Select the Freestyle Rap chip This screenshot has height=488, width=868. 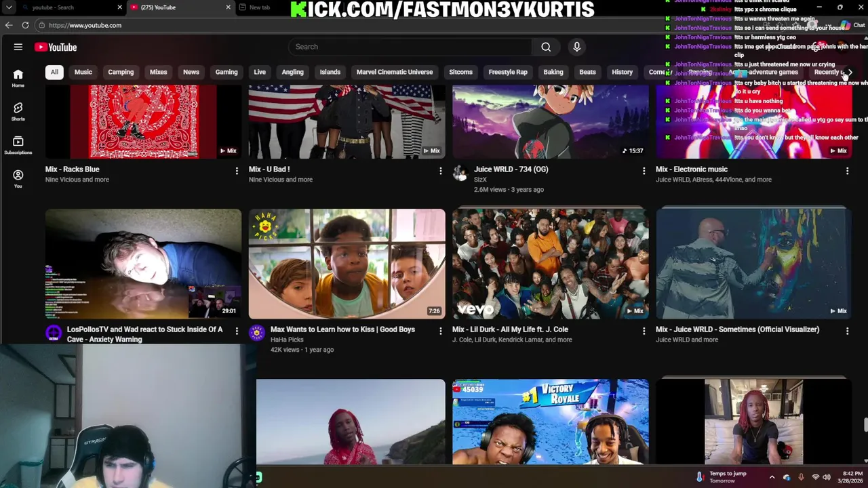[508, 72]
